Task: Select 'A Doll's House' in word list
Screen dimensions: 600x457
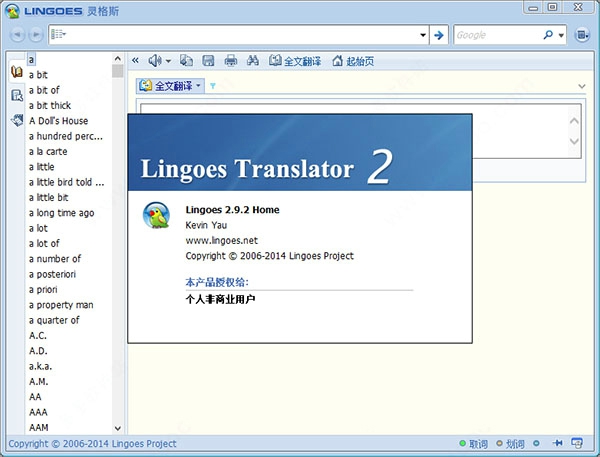Action: tap(58, 121)
